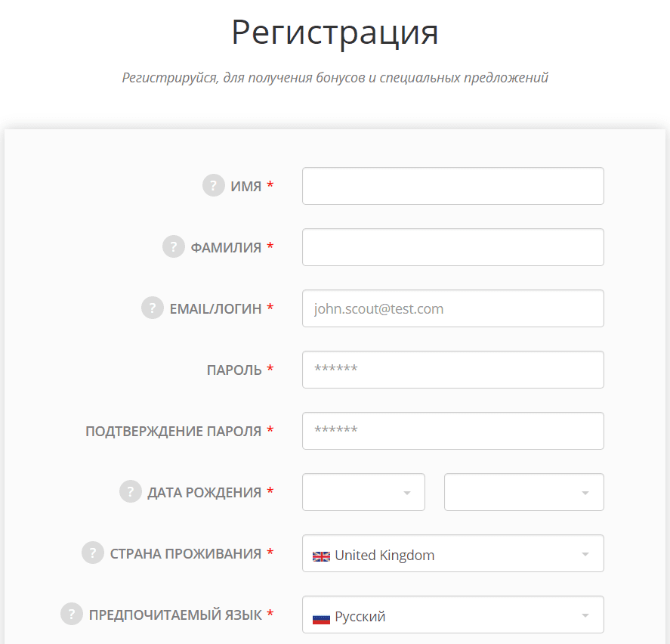Select the email field showing john.scout@test.com
This screenshot has height=644, width=670.
[x=452, y=308]
